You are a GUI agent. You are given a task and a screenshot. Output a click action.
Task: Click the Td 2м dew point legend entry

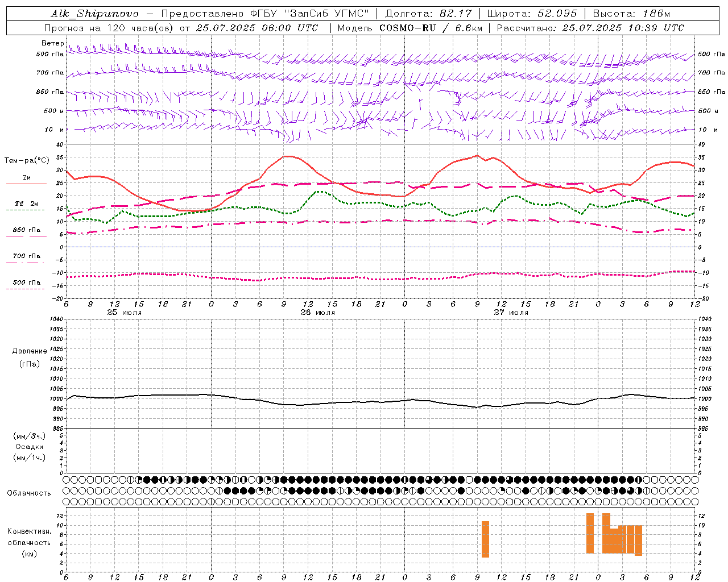27,203
